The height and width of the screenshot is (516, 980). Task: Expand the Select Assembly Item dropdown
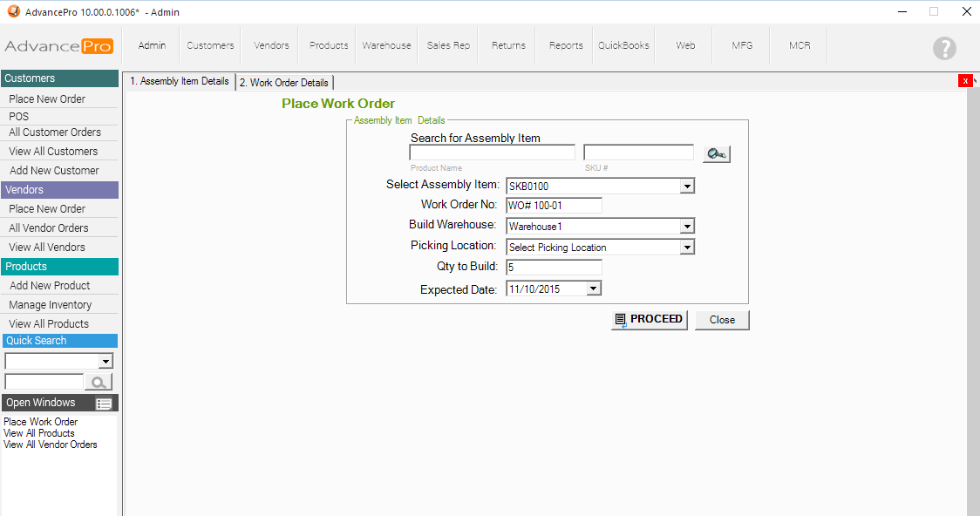point(687,186)
